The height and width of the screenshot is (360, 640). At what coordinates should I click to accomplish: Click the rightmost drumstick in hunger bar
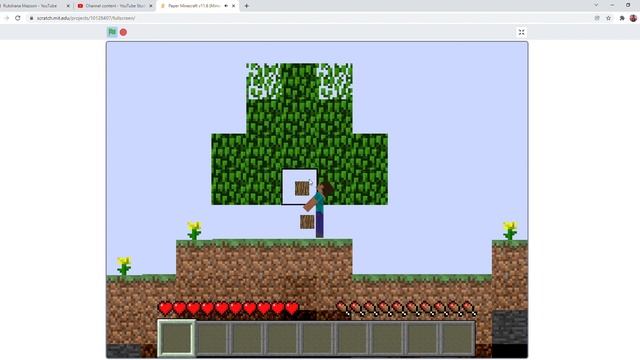469,309
